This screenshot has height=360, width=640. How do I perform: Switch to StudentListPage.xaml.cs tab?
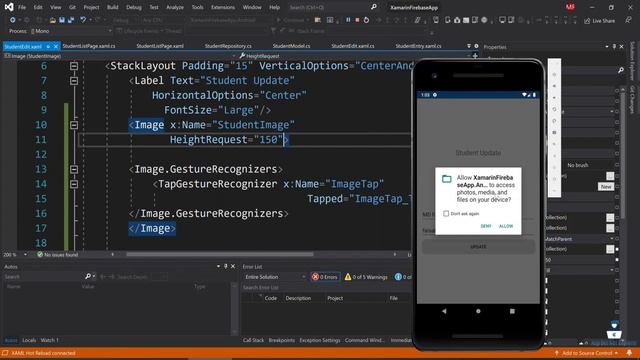point(89,46)
